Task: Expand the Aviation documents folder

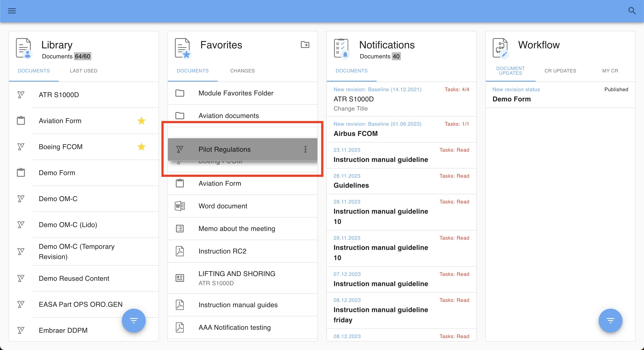Action: (x=229, y=116)
